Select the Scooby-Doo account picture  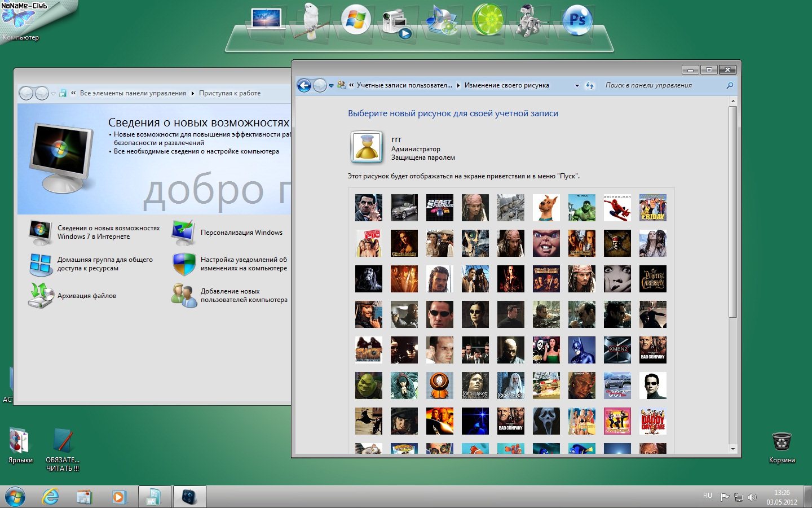546,208
